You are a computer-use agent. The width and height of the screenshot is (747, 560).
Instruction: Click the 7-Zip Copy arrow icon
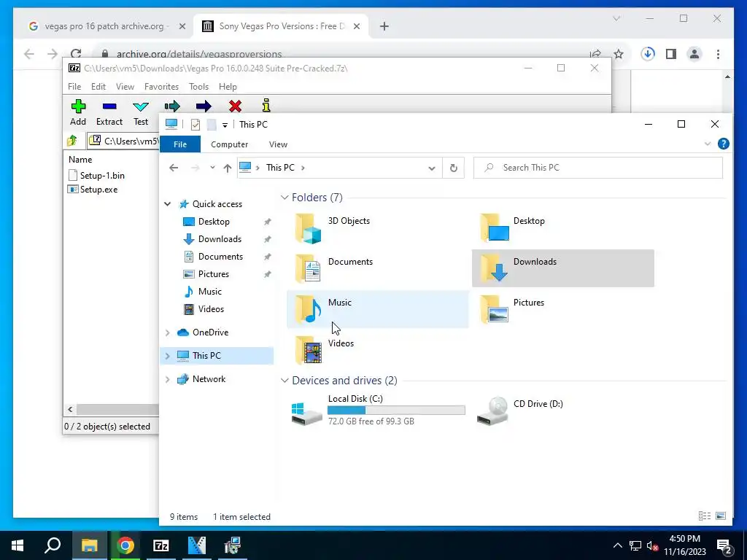point(172,106)
